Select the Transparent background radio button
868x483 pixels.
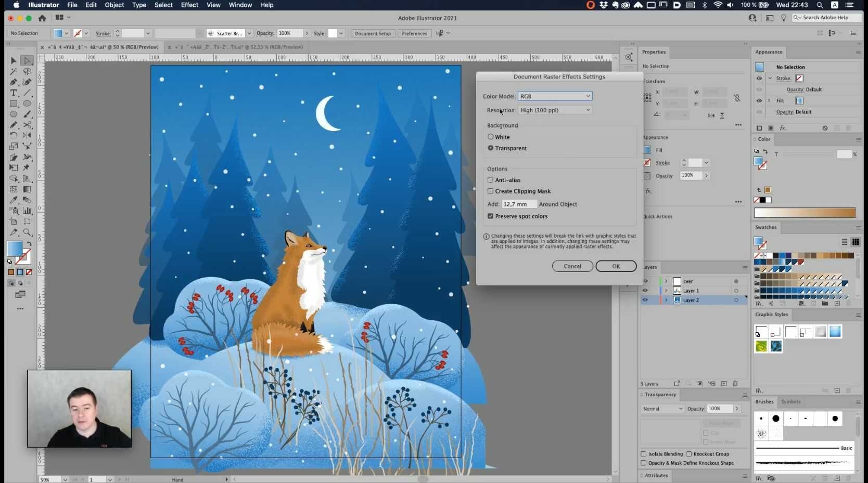(x=490, y=148)
